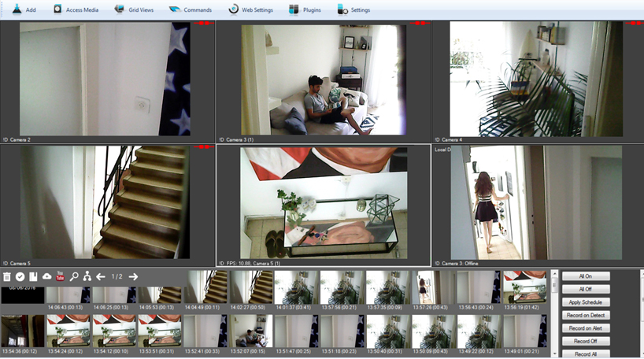Open clip at 13:51:47

(297, 331)
